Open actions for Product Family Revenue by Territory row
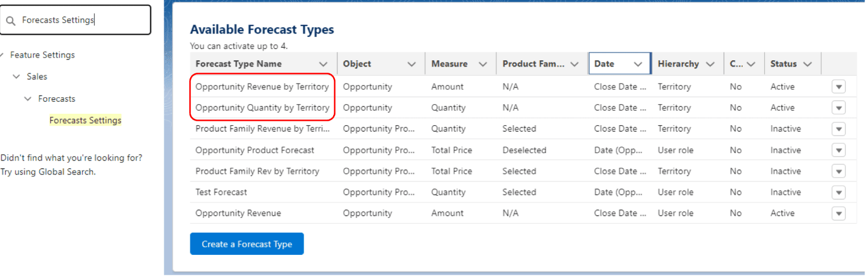Screen dimensions: 868x277 tap(838, 129)
